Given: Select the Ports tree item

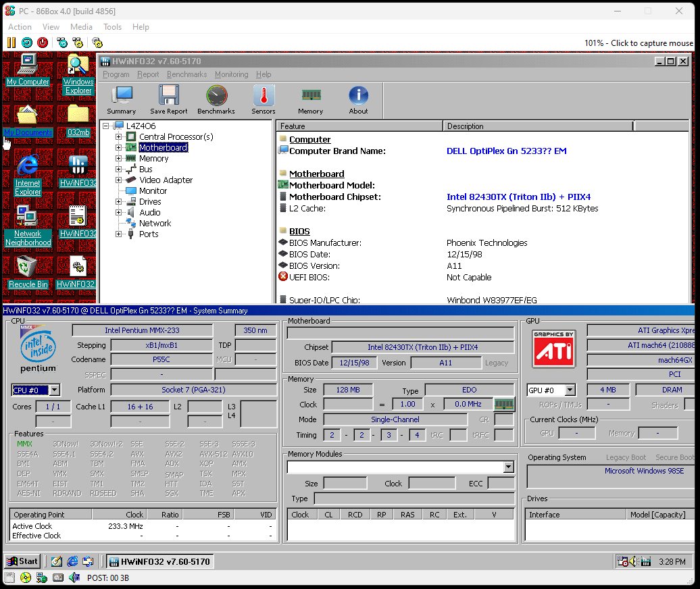Looking at the screenshot, I should click(149, 234).
